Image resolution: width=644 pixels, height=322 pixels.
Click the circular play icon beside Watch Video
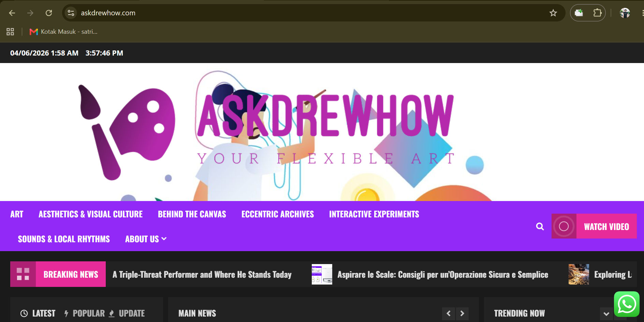pyautogui.click(x=564, y=226)
